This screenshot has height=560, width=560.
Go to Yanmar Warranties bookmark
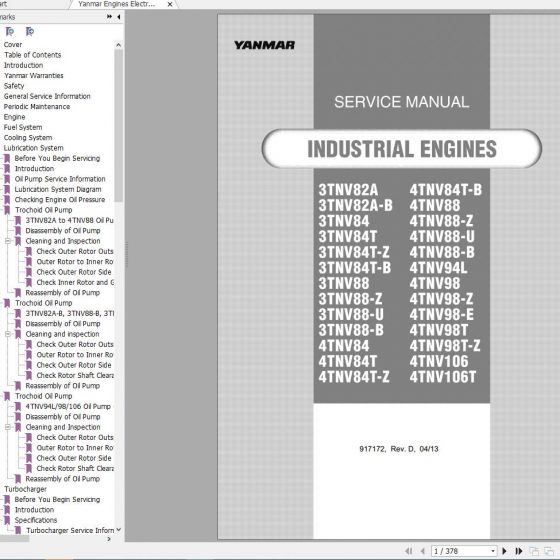34,76
